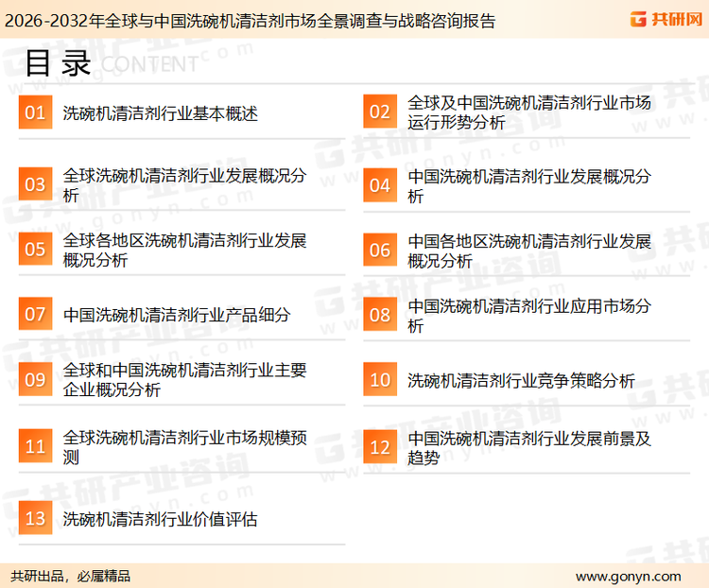
Task: Click the footer slogan 共研出品，必属精品
Action: [x=70, y=577]
